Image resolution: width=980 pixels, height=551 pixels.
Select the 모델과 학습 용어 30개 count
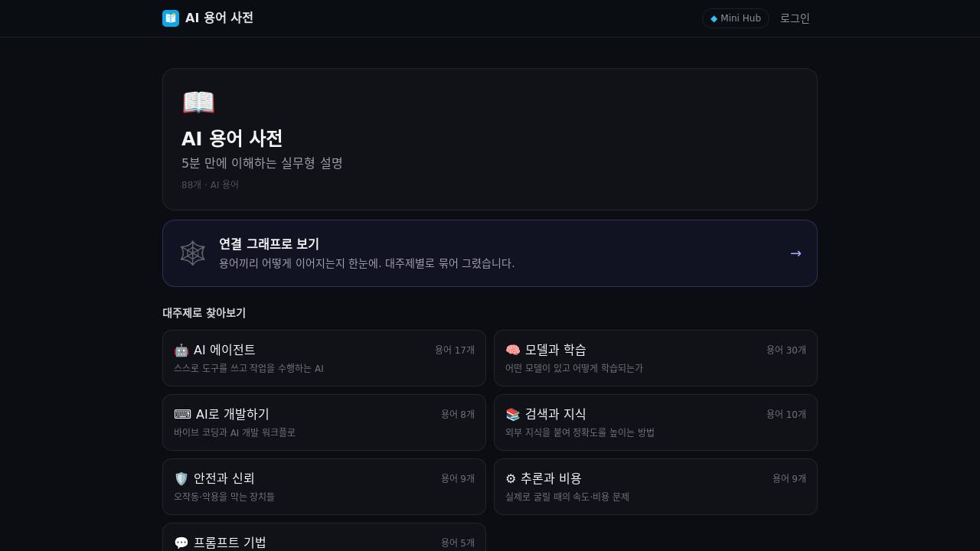786,350
